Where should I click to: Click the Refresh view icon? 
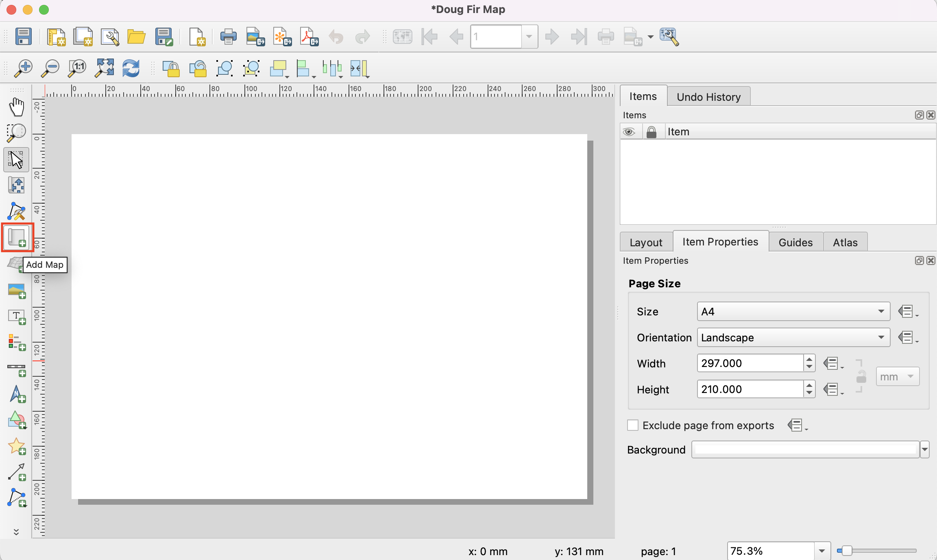pos(131,68)
